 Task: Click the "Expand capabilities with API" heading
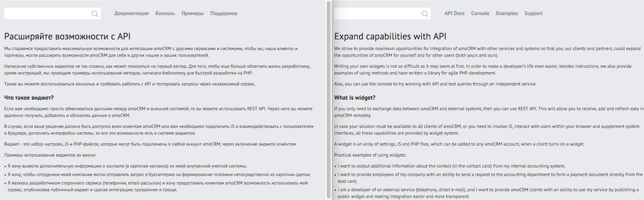[x=390, y=36]
